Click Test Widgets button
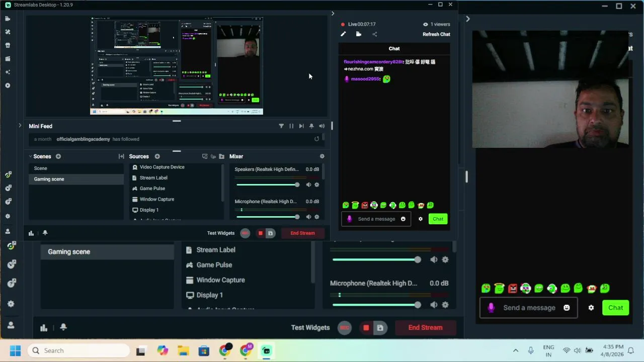This screenshot has width=644, height=362. (x=221, y=233)
